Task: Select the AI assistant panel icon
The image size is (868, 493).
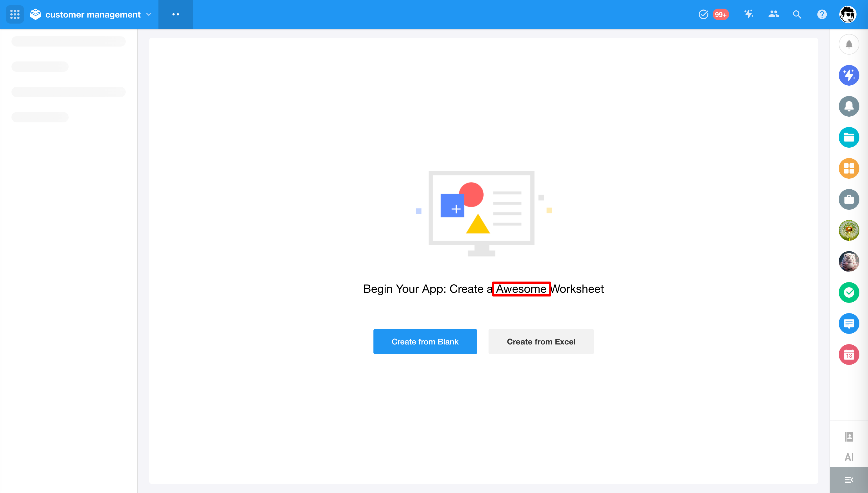Action: coord(849,457)
